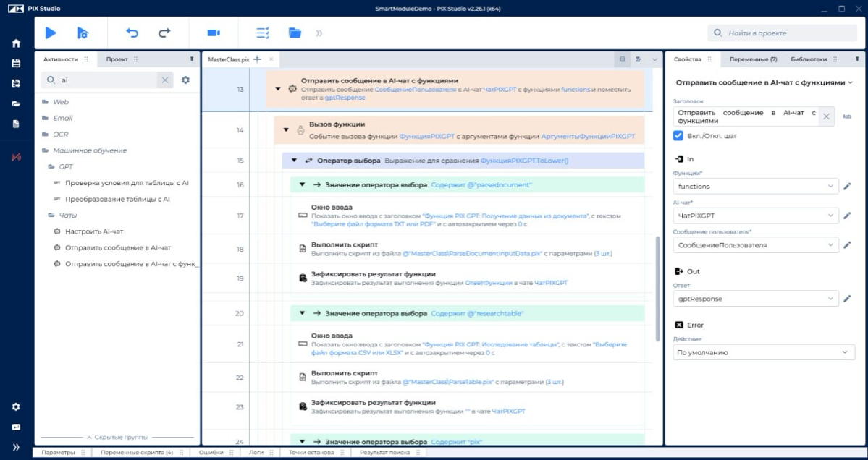Switch to the Проект tab
868x460 pixels.
point(117,59)
